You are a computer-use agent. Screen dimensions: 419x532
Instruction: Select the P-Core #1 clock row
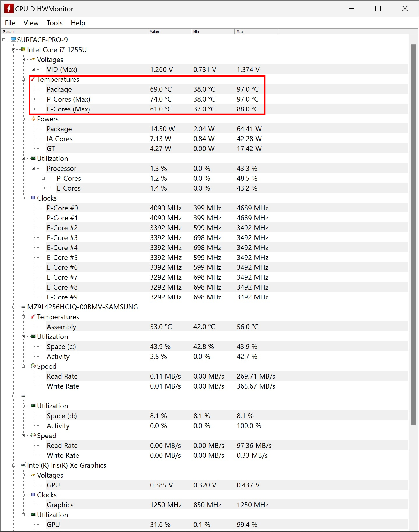227,218
